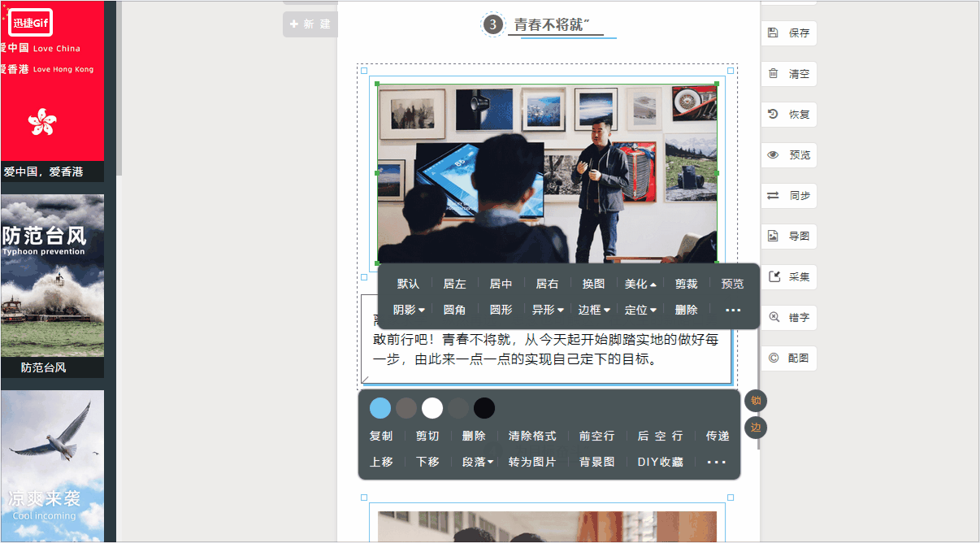Open the 阴影 shadow dropdown
The height and width of the screenshot is (543, 980).
tap(409, 310)
